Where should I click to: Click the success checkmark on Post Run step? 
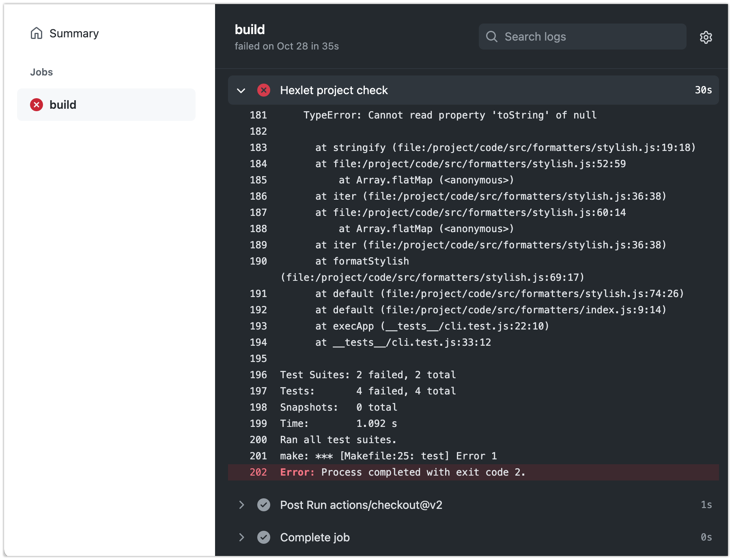(x=264, y=505)
